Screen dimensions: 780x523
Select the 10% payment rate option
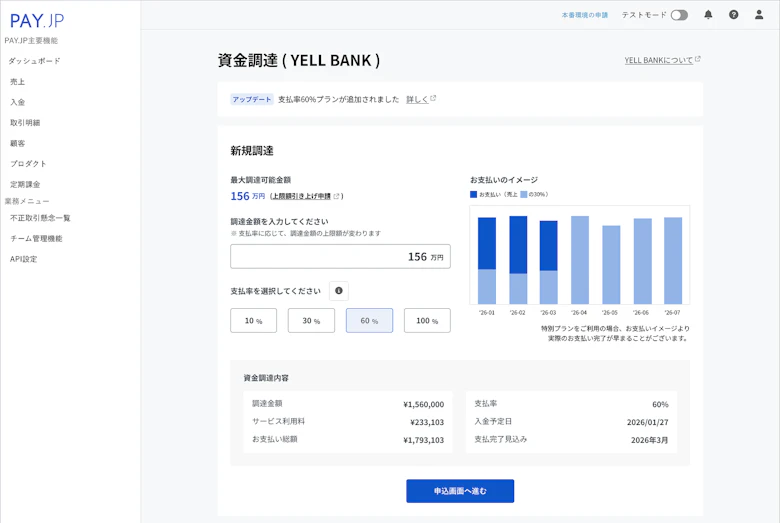point(253,320)
